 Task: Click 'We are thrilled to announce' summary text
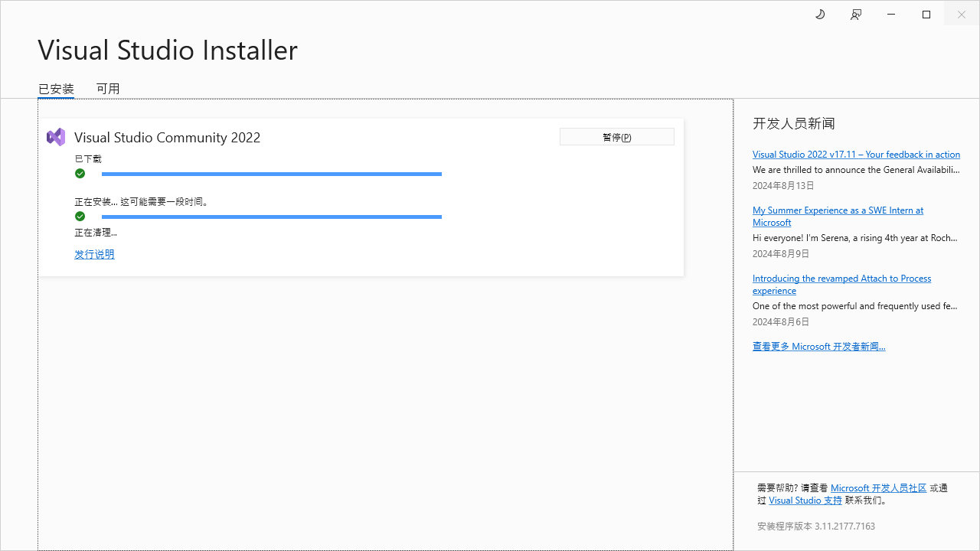[856, 170]
